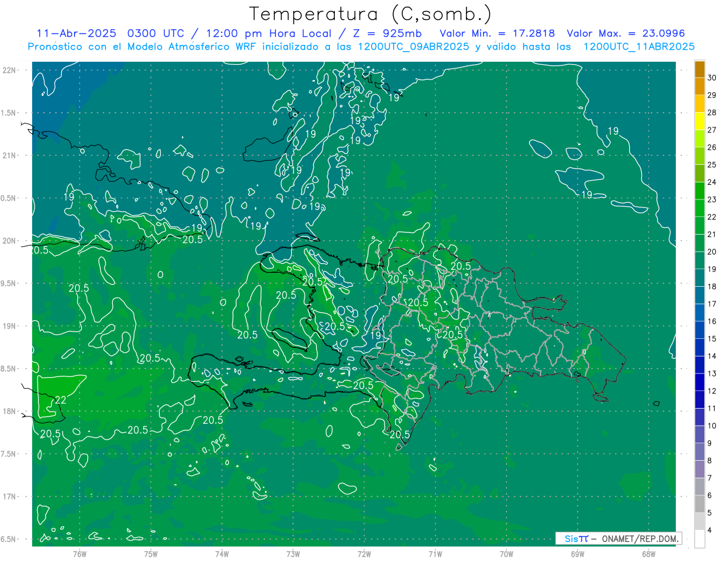The image size is (728, 562).
Task: Click the bright yellow swatch between 27 and 28
Action: (x=699, y=121)
